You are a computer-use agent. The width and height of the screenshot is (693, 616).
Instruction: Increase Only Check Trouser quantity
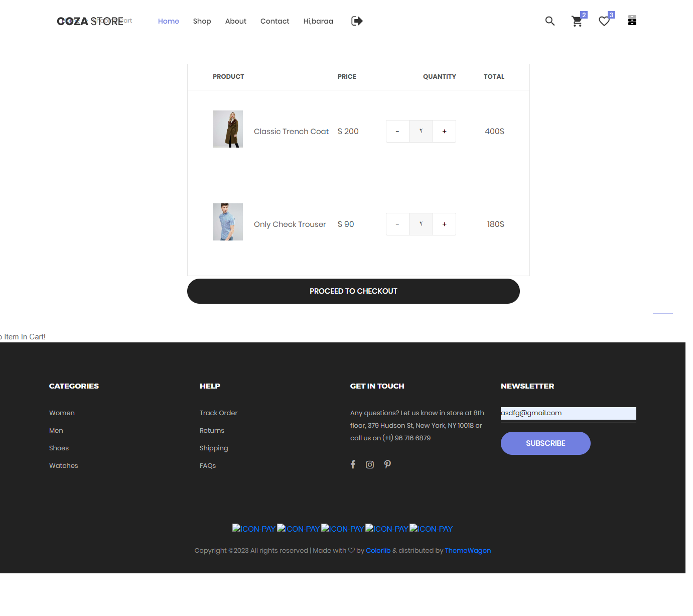[x=444, y=224]
